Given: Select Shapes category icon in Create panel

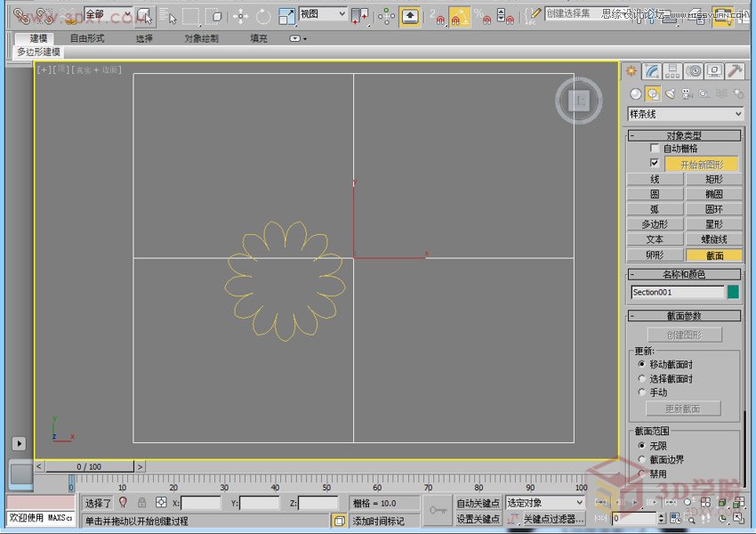Looking at the screenshot, I should (653, 93).
